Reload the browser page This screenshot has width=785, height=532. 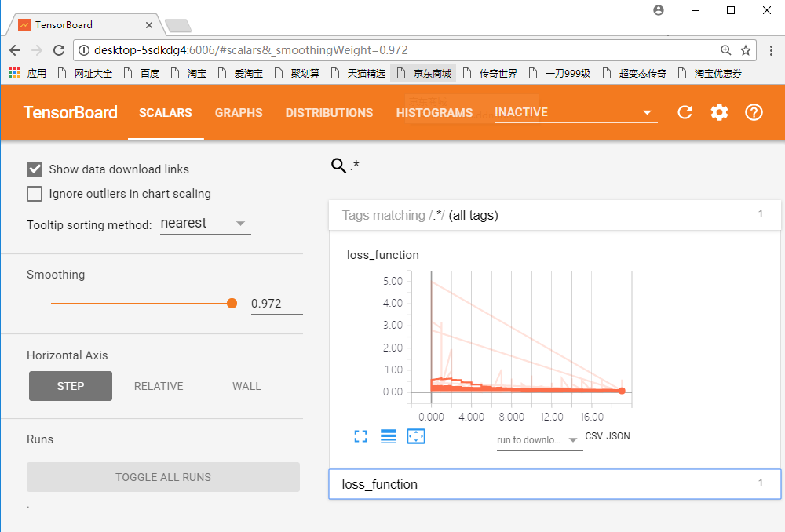click(59, 50)
